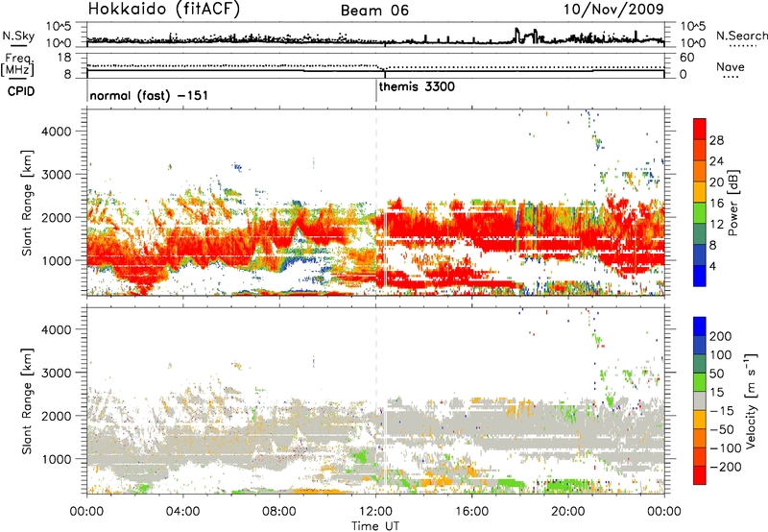Click the 'Time UT' axis title

(375, 526)
